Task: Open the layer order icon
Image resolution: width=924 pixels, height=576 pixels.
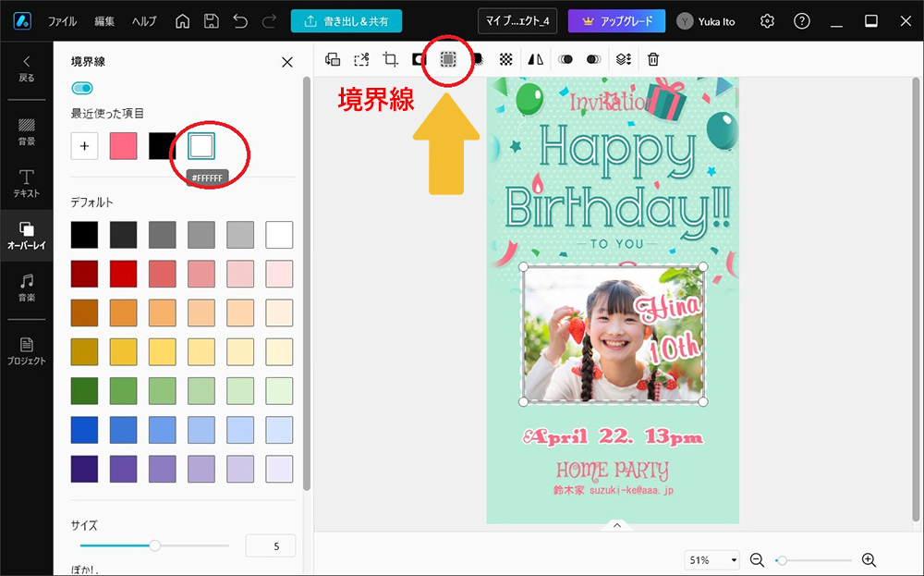Action: pos(624,59)
